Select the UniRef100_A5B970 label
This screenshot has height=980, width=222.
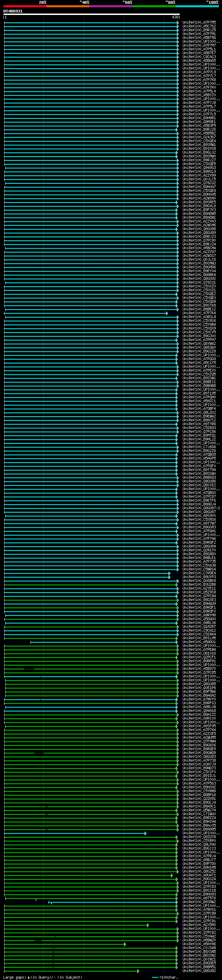click(199, 669)
